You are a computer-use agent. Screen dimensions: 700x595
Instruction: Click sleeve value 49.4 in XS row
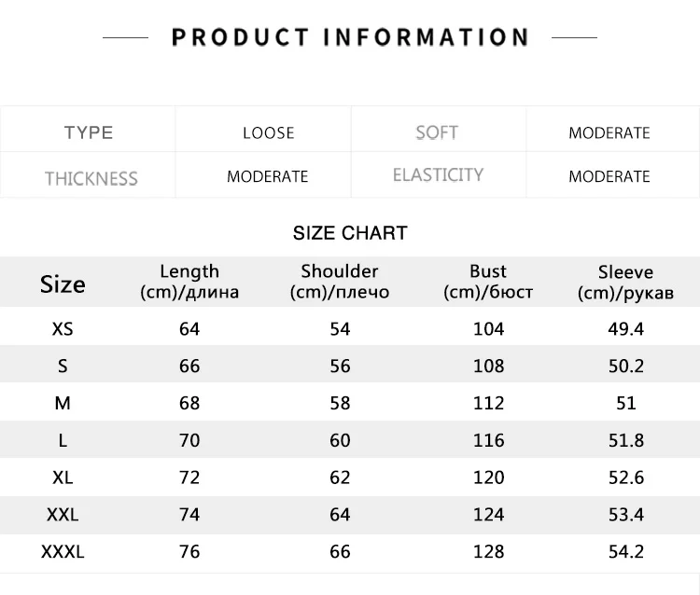[626, 328]
